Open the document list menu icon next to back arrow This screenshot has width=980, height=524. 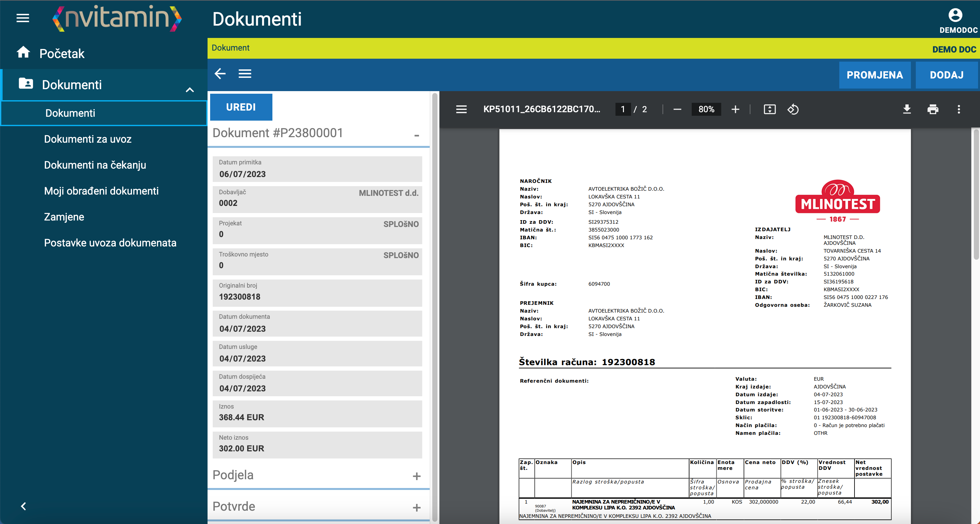(245, 74)
